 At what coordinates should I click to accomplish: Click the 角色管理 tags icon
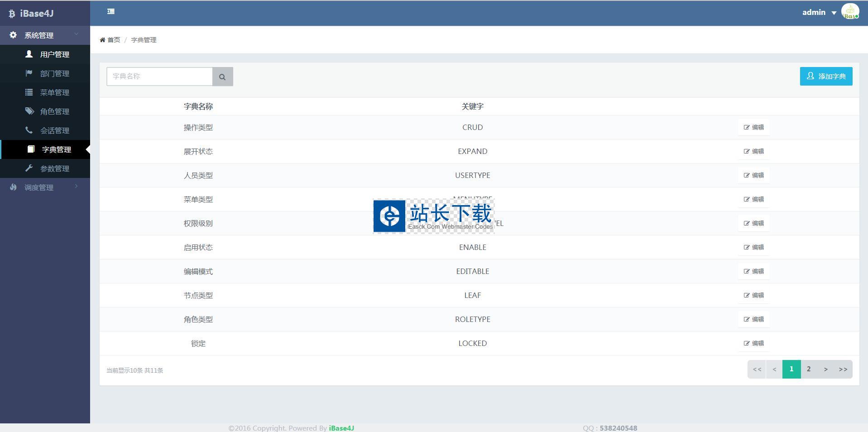(29, 111)
